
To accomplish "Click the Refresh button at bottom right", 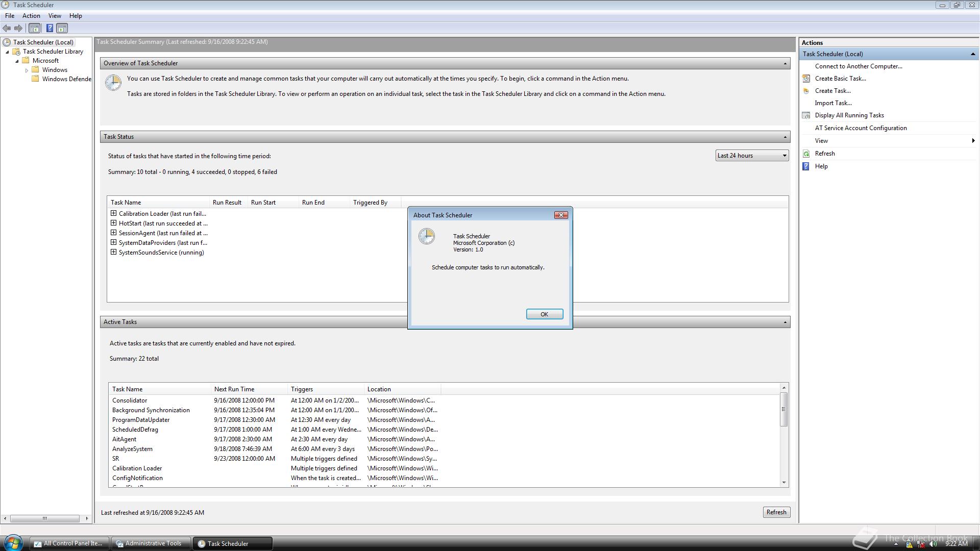I will click(x=776, y=512).
